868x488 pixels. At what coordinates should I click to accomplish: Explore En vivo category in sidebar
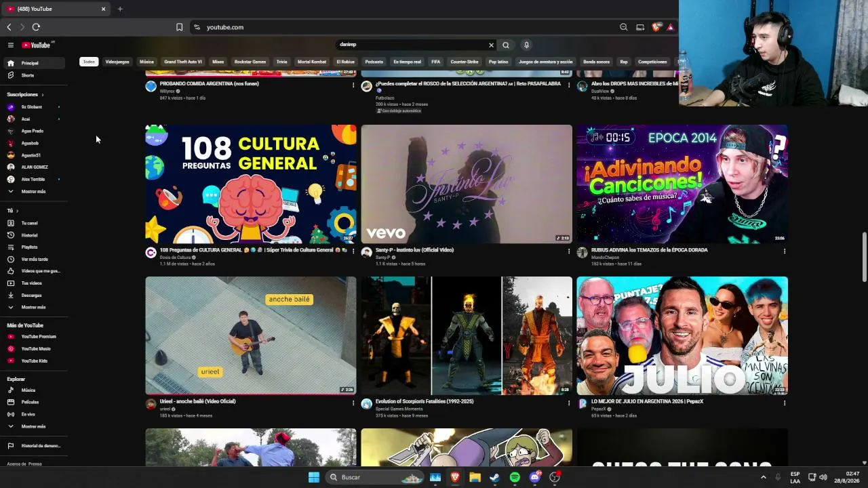(x=28, y=414)
